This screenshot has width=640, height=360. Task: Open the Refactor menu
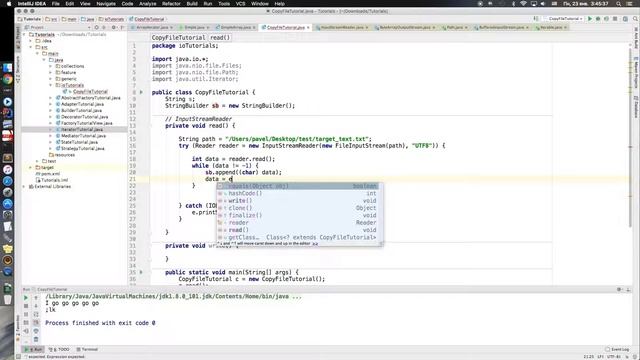pyautogui.click(x=171, y=4)
